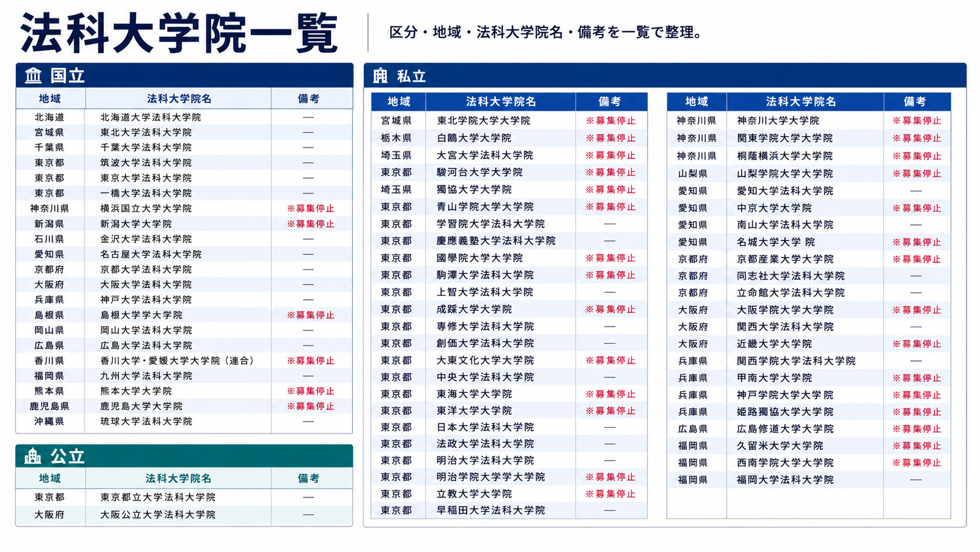Select 駒澤大学法科大学院
980x552 pixels.
tap(485, 275)
